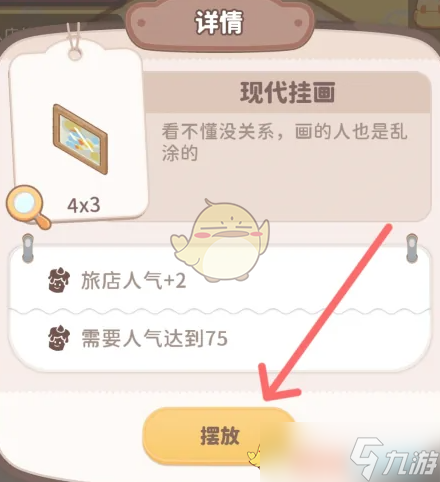The width and height of the screenshot is (440, 482).
Task: Select the 现代挂画 item name header
Action: (287, 92)
